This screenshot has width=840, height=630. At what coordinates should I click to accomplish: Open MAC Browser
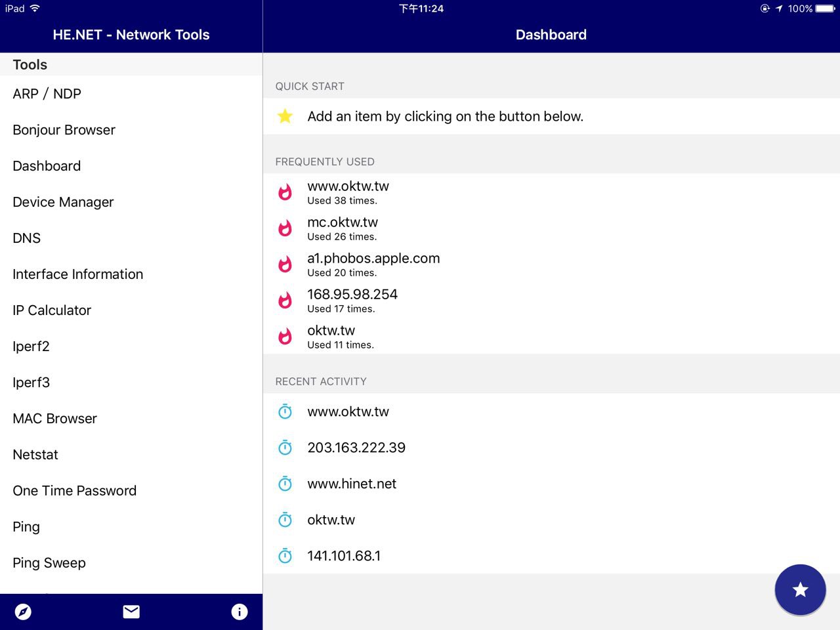[x=131, y=419]
